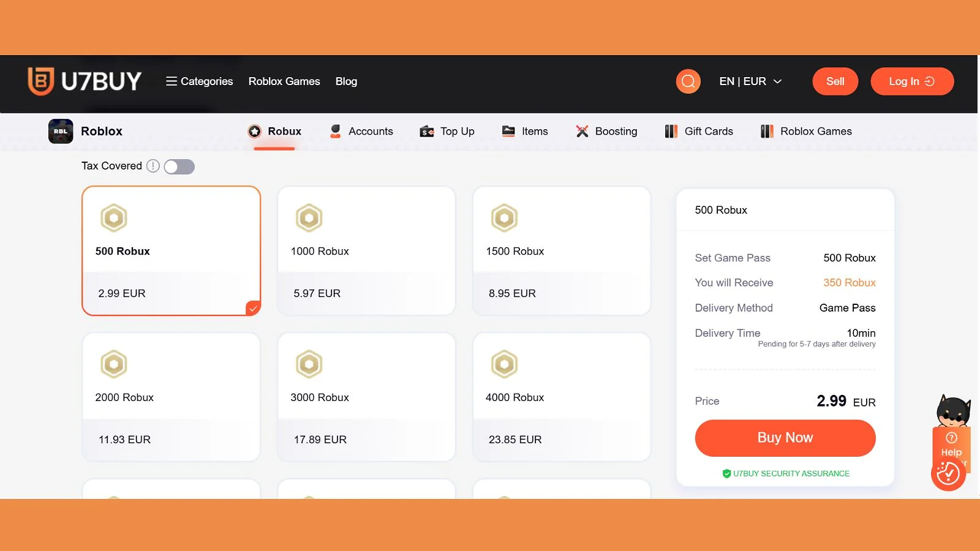Click the 350 Robux receive amount
The width and height of the screenshot is (980, 551).
850,283
